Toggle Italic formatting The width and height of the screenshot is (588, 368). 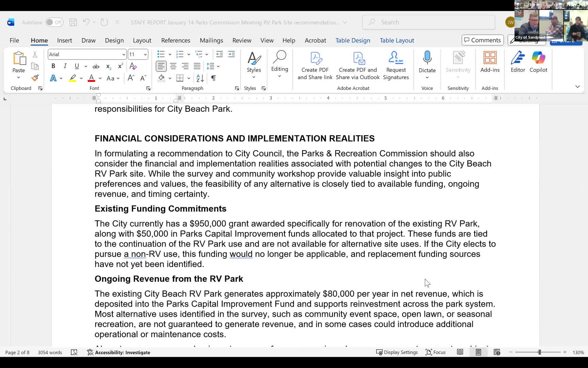click(x=65, y=66)
